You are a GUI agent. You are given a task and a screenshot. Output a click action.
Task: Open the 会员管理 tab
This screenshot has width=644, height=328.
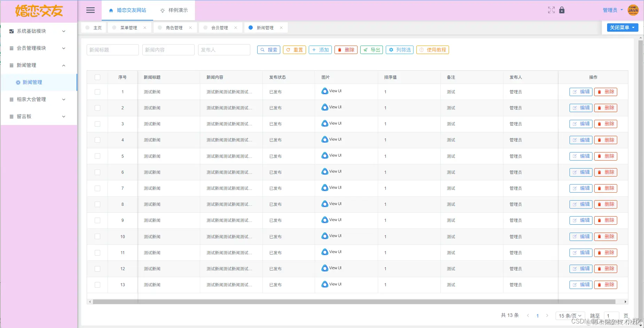tap(220, 28)
